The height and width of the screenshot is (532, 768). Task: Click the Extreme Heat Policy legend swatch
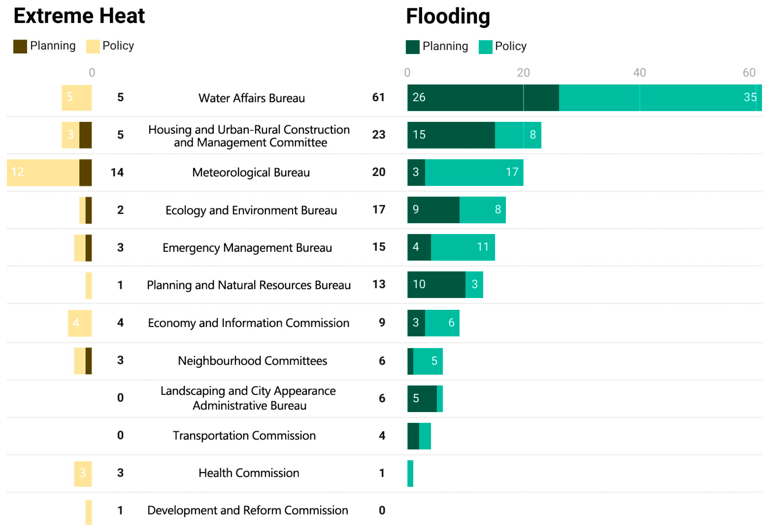click(93, 46)
